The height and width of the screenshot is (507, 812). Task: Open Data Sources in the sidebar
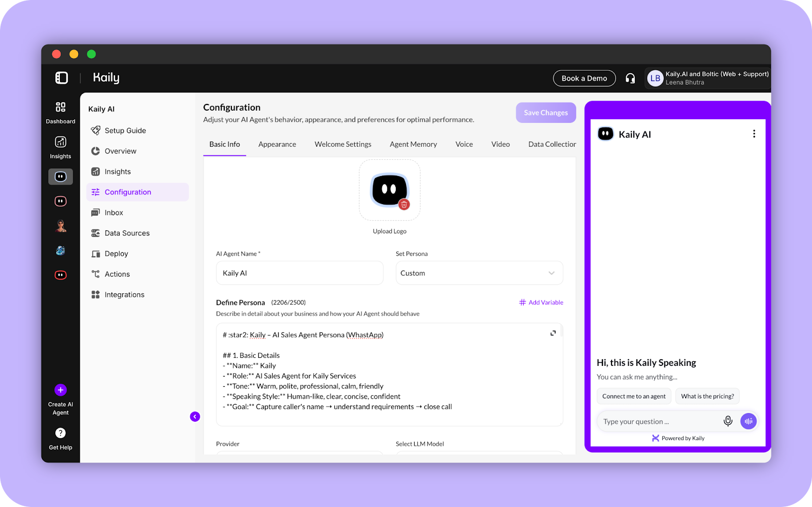[138, 233]
